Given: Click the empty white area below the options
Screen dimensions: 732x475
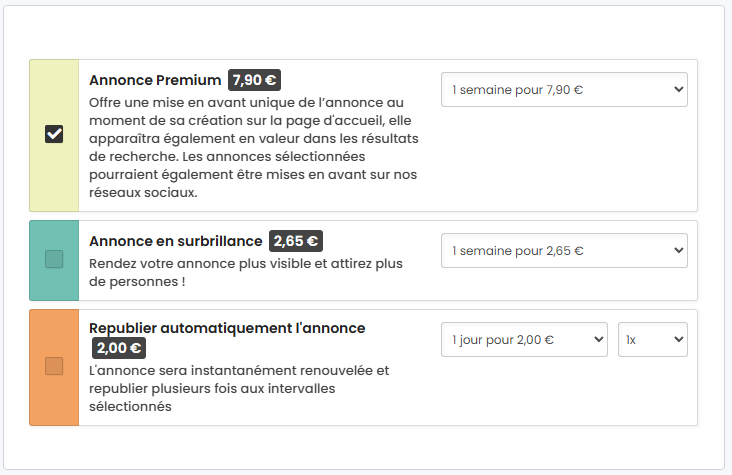Looking at the screenshot, I should (365, 446).
